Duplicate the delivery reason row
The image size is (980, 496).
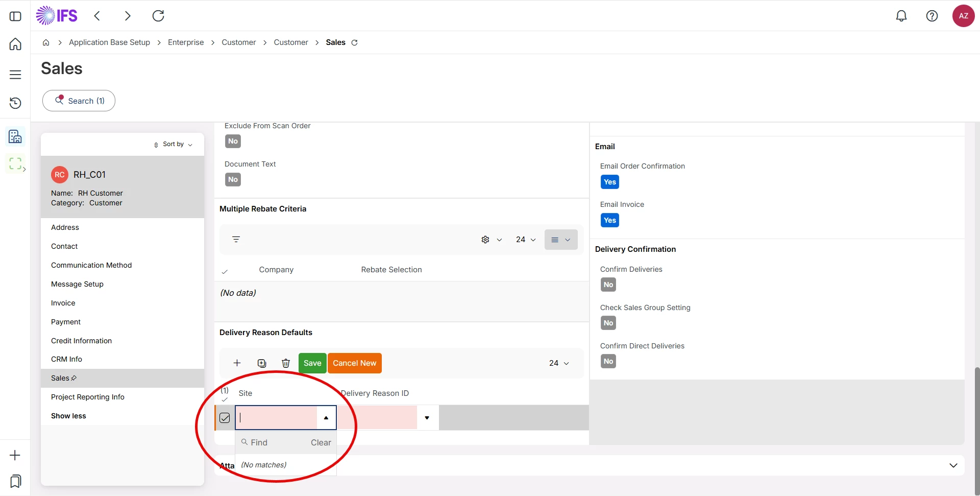coord(262,363)
